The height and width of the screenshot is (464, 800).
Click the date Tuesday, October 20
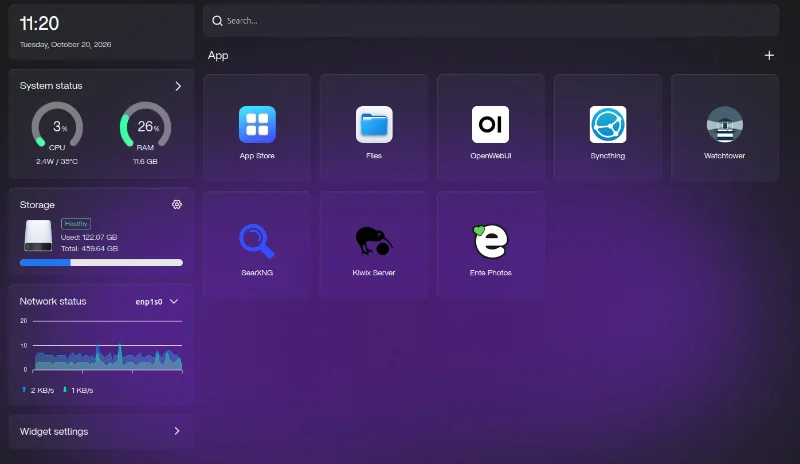[x=65, y=44]
